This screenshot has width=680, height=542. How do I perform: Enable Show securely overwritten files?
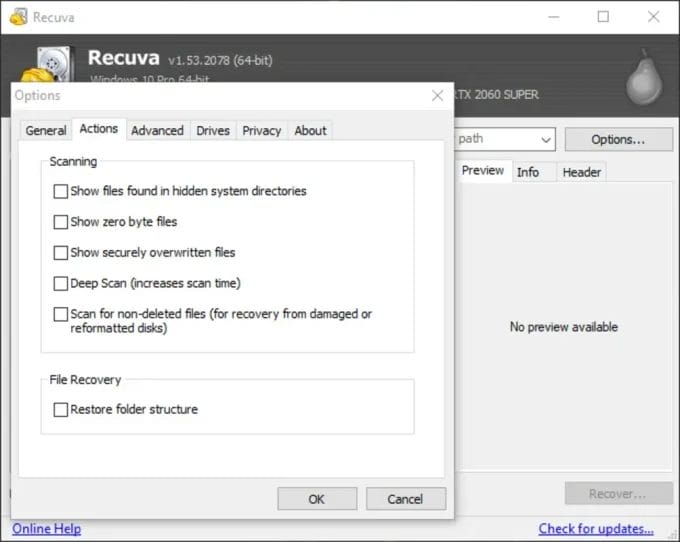click(x=61, y=253)
